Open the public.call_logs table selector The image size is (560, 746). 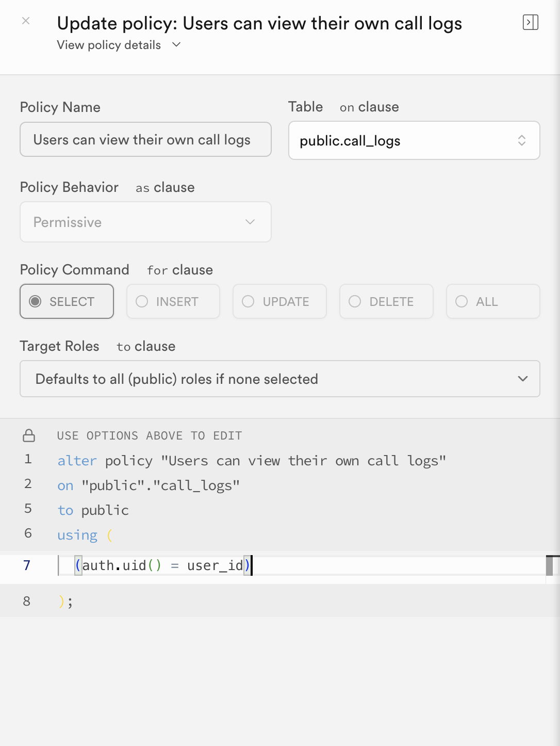coord(414,140)
